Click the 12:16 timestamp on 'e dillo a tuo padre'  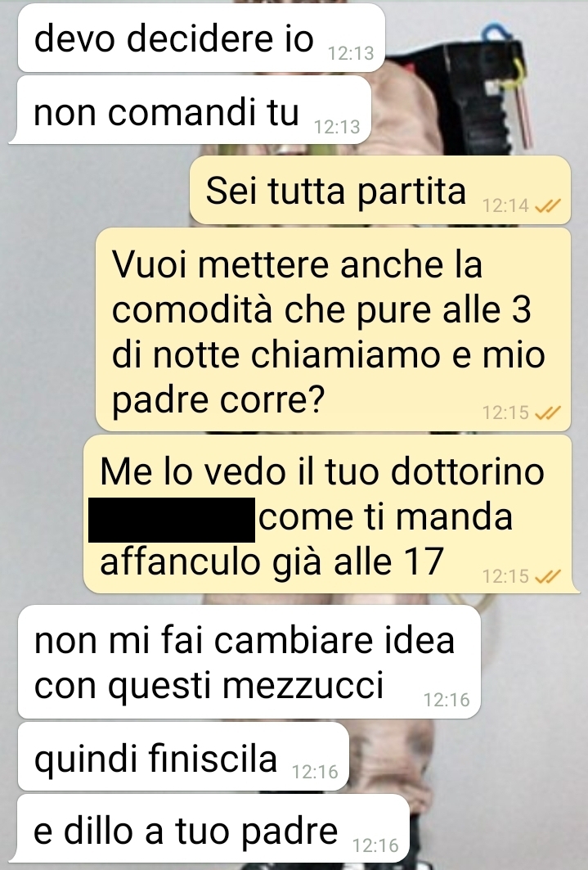[375, 845]
